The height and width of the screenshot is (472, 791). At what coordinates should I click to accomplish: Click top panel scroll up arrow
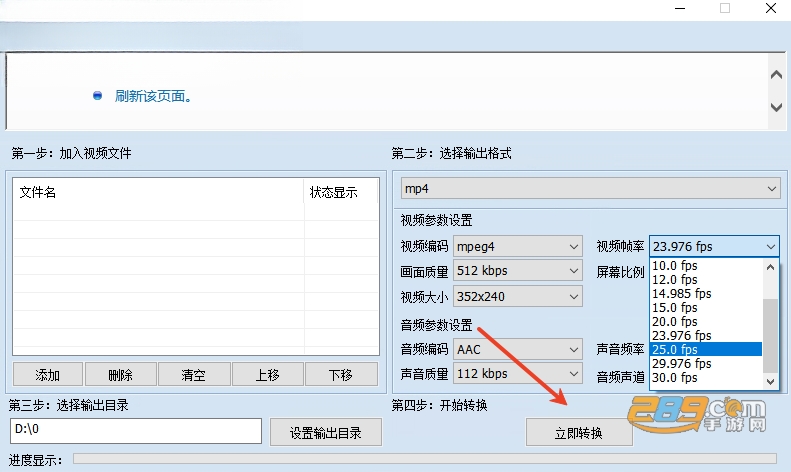(x=776, y=75)
